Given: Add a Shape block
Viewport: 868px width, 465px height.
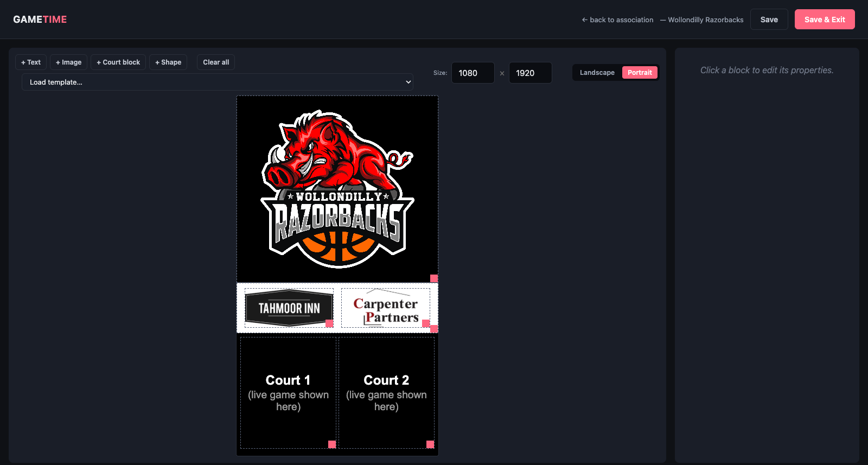Looking at the screenshot, I should pyautogui.click(x=168, y=62).
